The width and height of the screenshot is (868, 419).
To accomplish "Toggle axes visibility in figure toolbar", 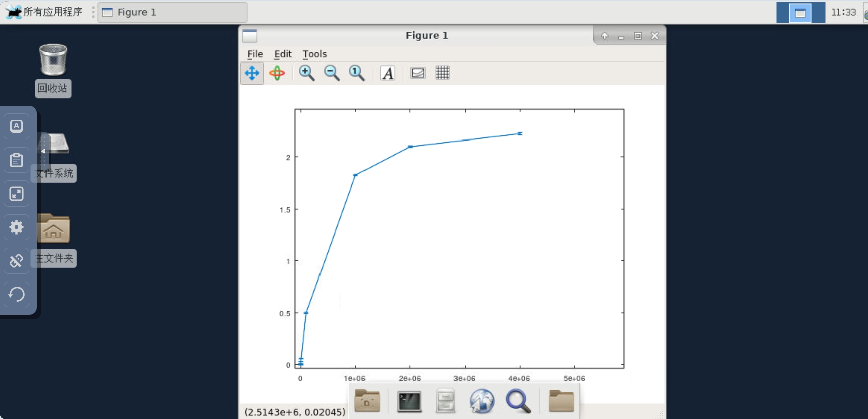I will (418, 73).
